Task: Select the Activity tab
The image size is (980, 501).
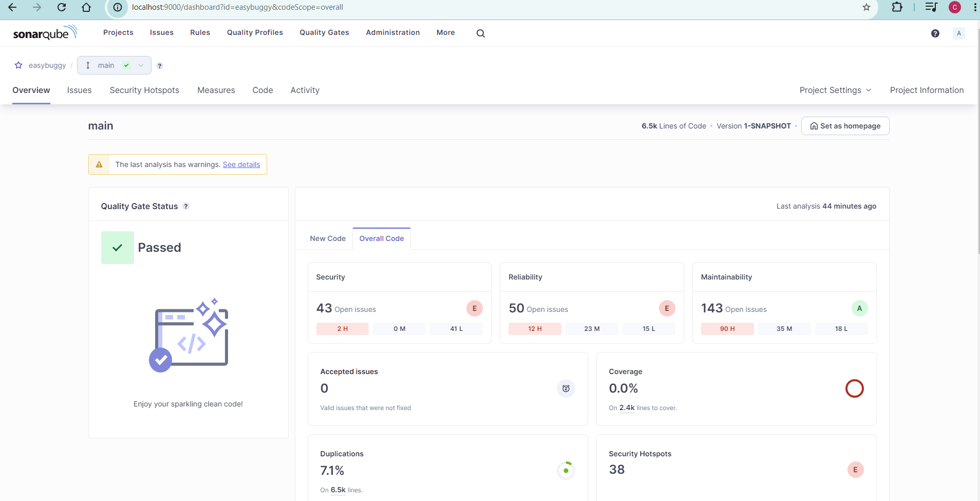Action: (x=305, y=90)
